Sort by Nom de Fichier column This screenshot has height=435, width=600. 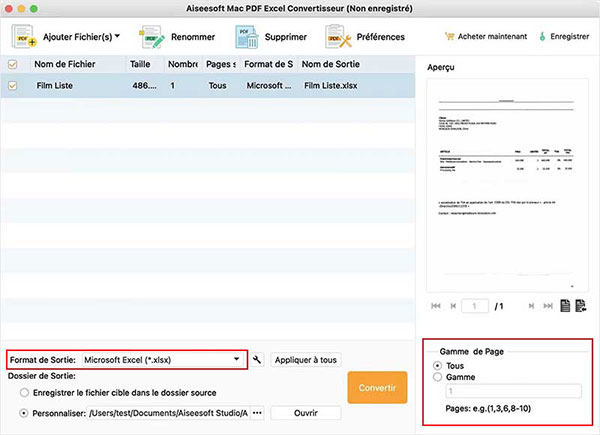(65, 64)
